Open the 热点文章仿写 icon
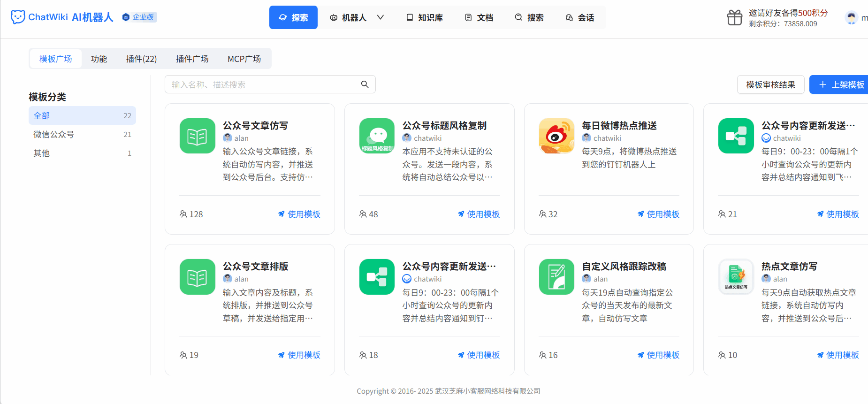868x404 pixels. (x=736, y=277)
